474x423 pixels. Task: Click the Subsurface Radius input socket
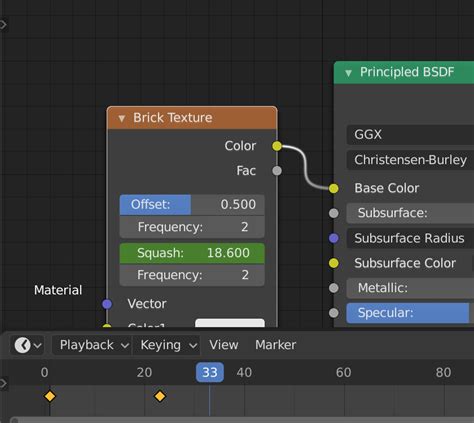pos(334,238)
